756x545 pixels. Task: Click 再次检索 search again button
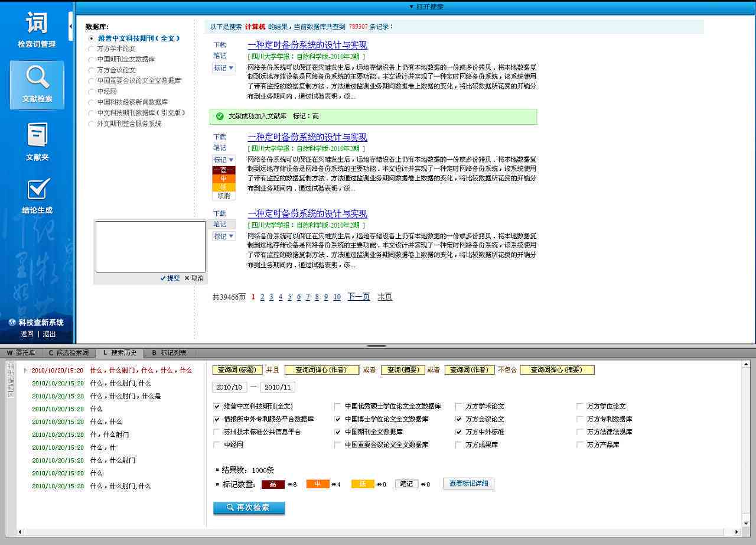pos(249,508)
